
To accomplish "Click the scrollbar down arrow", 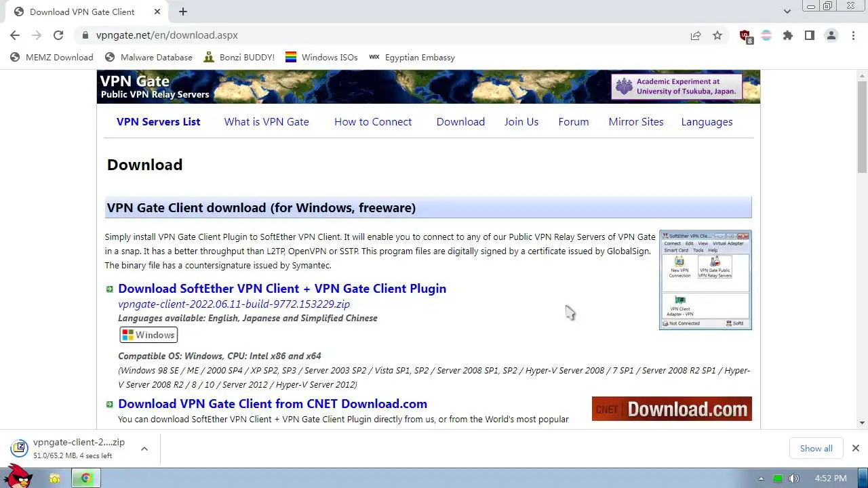I will [x=862, y=423].
